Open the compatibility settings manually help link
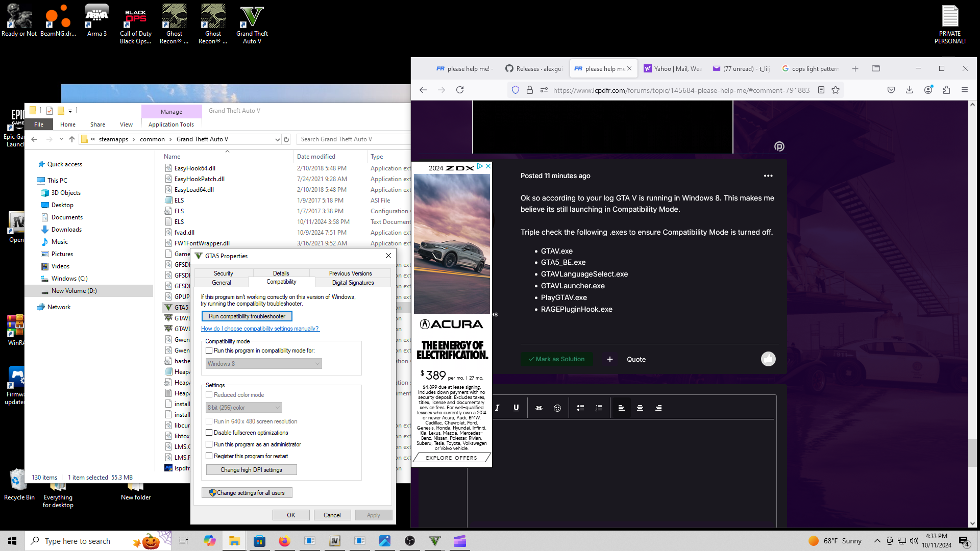 click(260, 329)
